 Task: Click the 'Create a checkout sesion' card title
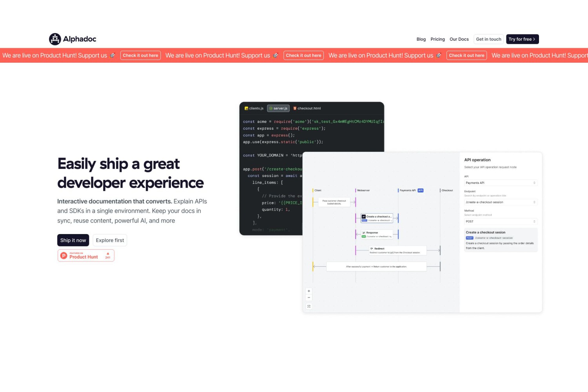point(485,232)
